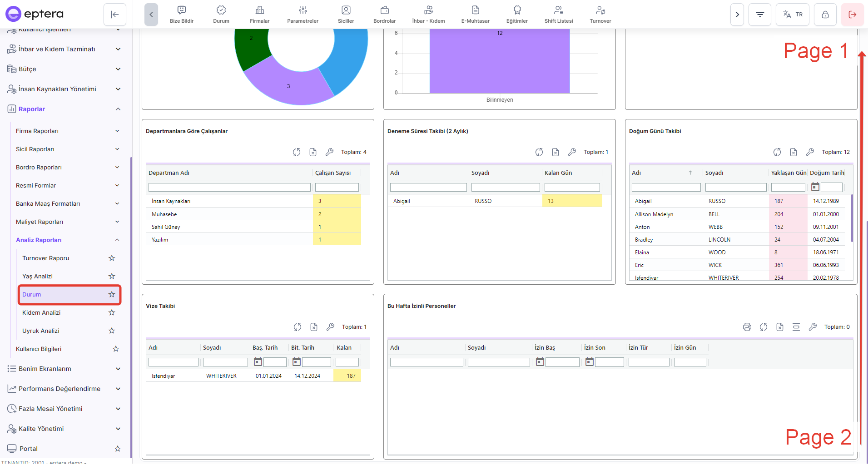Toggle favorite star next to Portal
Screen dimensions: 868x465
point(117,449)
